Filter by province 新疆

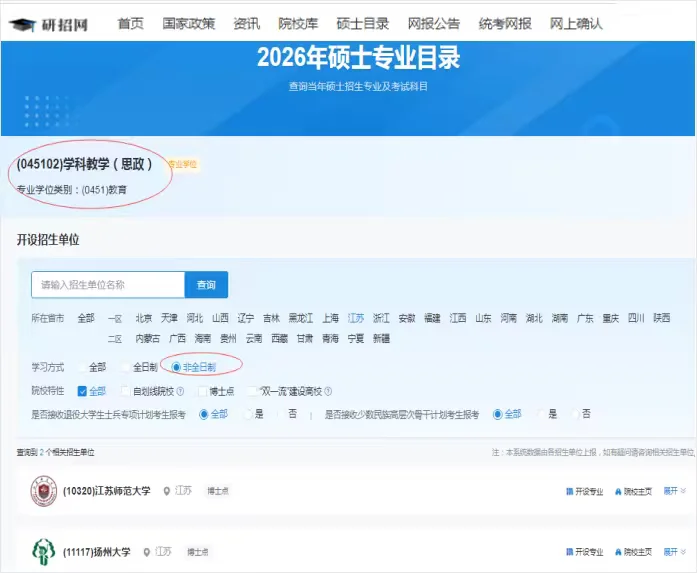(x=381, y=339)
